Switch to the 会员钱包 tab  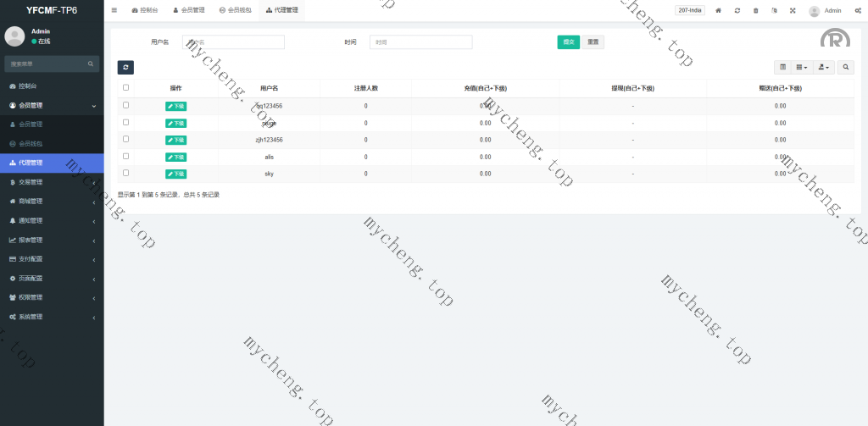tap(233, 10)
